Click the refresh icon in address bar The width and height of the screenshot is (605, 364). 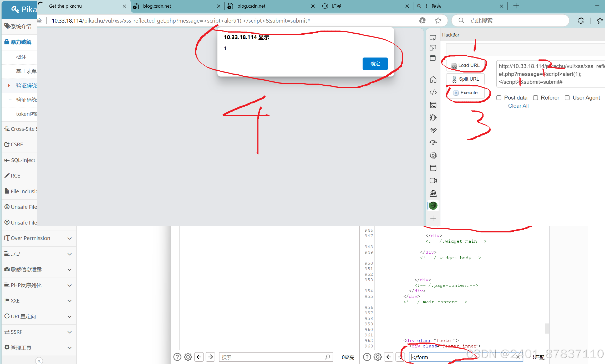pyautogui.click(x=422, y=20)
